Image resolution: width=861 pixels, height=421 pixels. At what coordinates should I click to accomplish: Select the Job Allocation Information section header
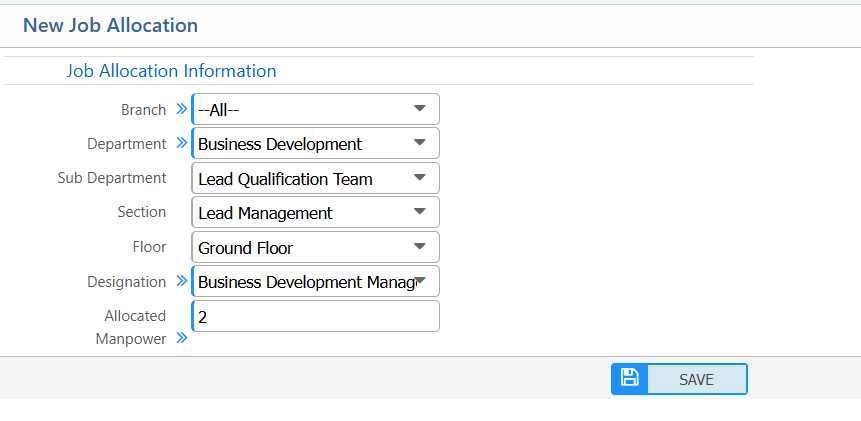click(x=171, y=71)
